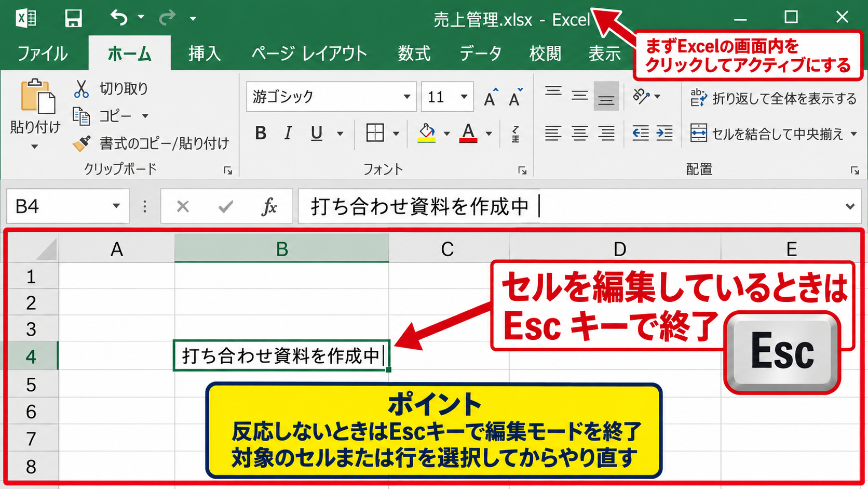Image resolution: width=868 pixels, height=489 pixels.
Task: Click 書式のコピー/貼り付け format painter
Action: (x=151, y=143)
